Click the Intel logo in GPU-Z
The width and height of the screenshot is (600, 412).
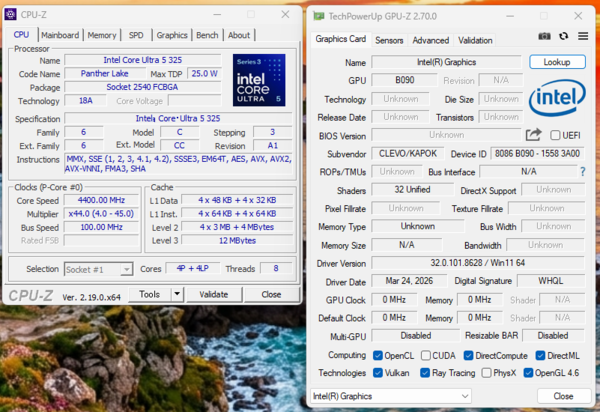[557, 98]
